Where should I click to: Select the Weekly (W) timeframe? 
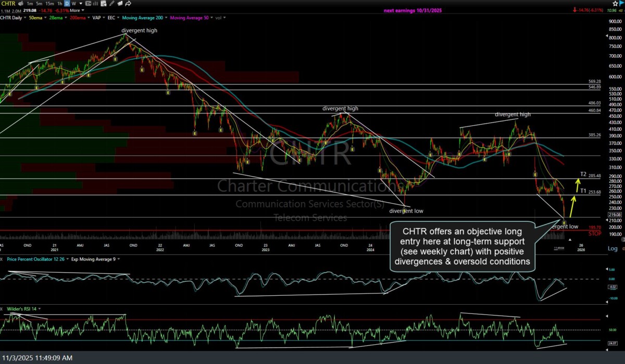pos(74,4)
